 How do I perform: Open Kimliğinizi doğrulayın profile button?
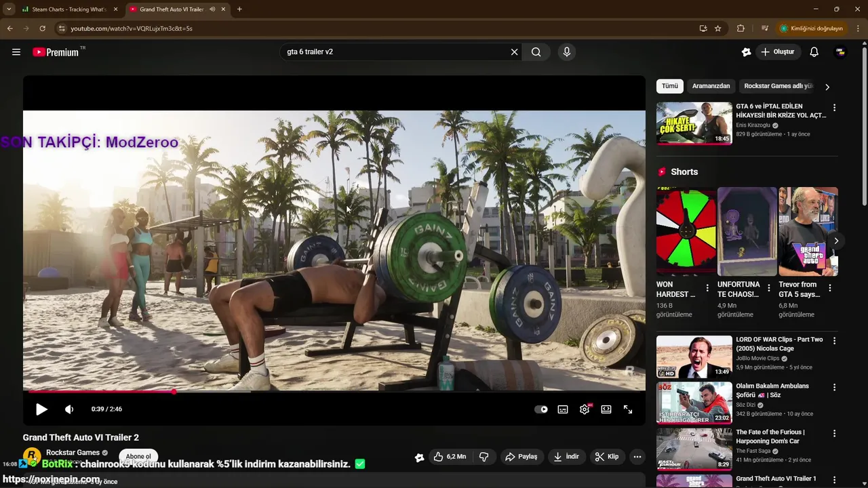click(x=811, y=28)
